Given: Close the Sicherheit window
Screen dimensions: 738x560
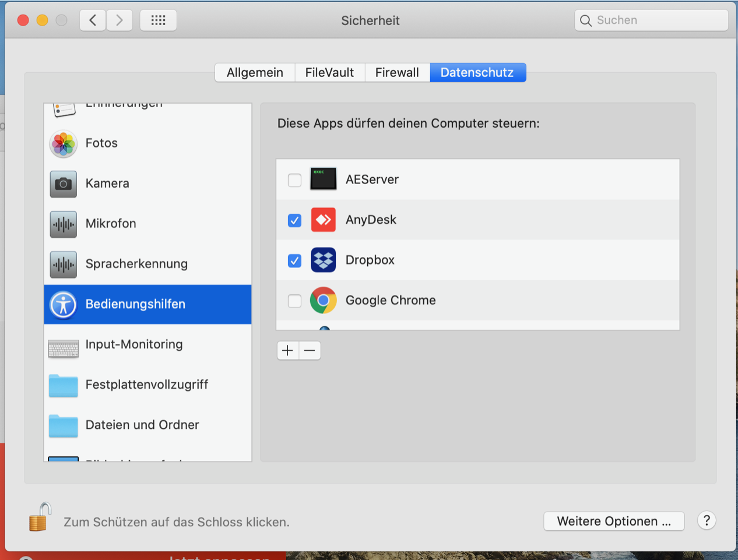Looking at the screenshot, I should click(x=23, y=20).
